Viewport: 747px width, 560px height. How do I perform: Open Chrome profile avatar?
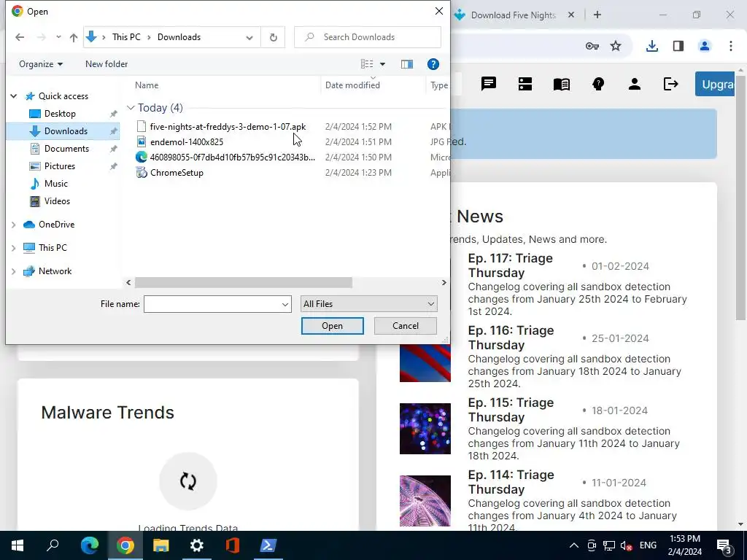[704, 46]
